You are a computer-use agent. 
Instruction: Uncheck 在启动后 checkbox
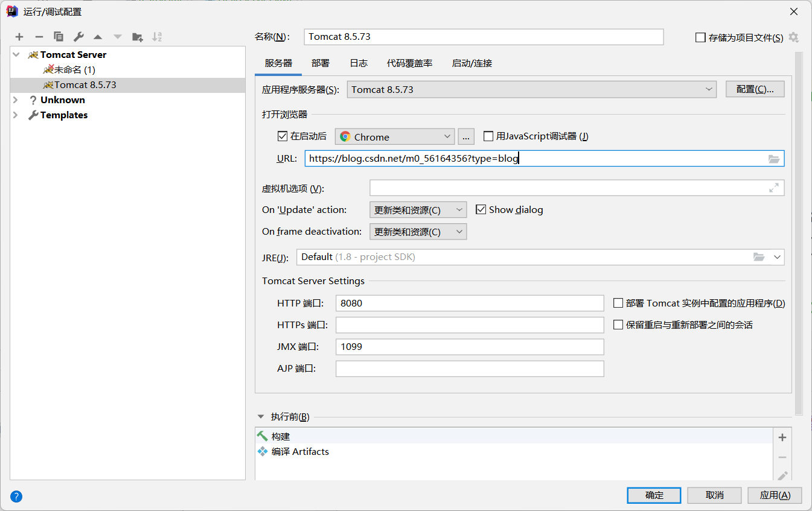coord(282,136)
